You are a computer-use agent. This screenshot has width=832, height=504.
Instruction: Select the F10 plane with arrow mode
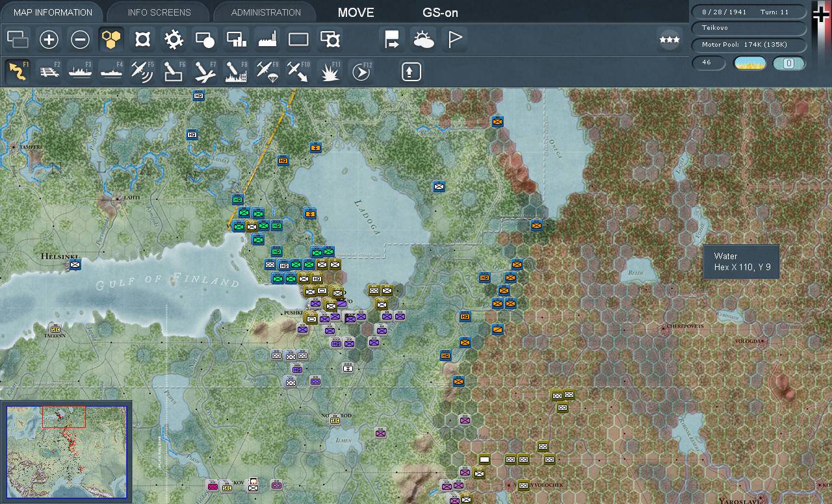tap(298, 71)
